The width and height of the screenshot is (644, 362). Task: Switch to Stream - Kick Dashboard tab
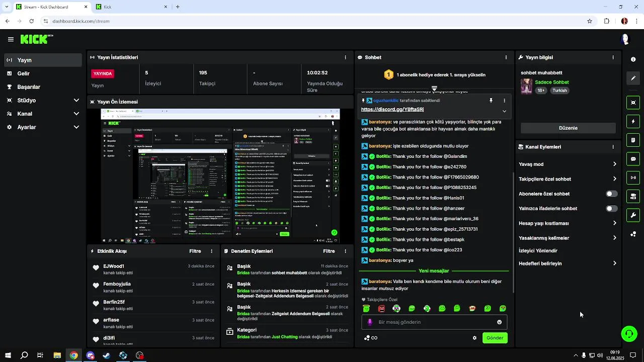(52, 7)
